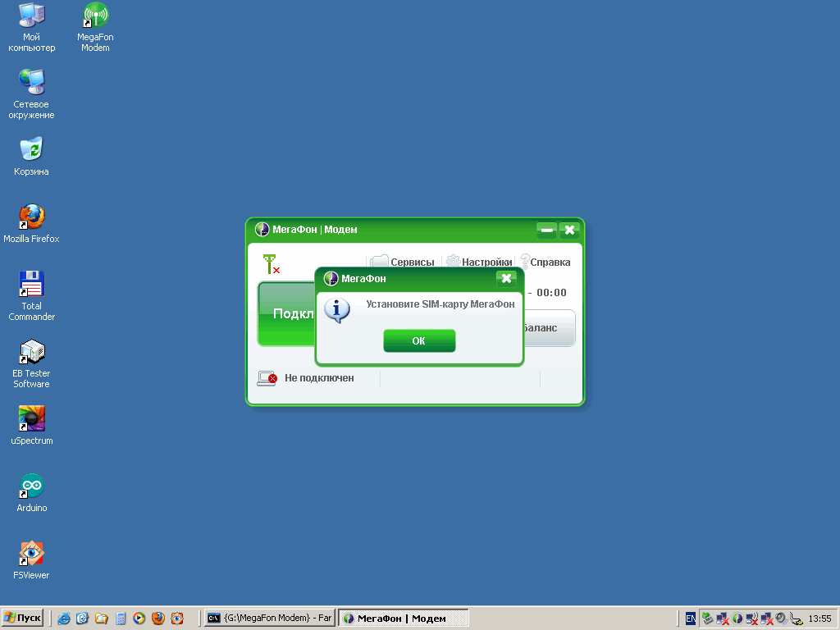Click the blue info bubble icon in the dialog
This screenshot has height=630, width=840.
coord(337,311)
